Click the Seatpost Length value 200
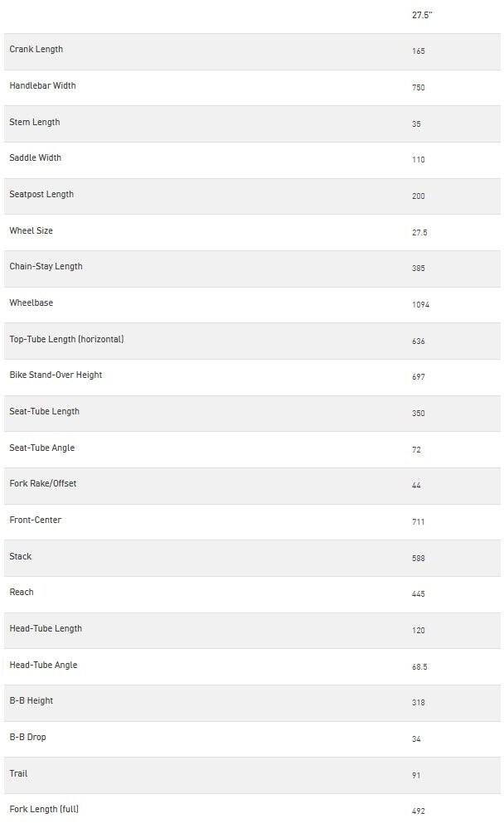Image resolution: width=504 pixels, height=823 pixels. tap(419, 196)
